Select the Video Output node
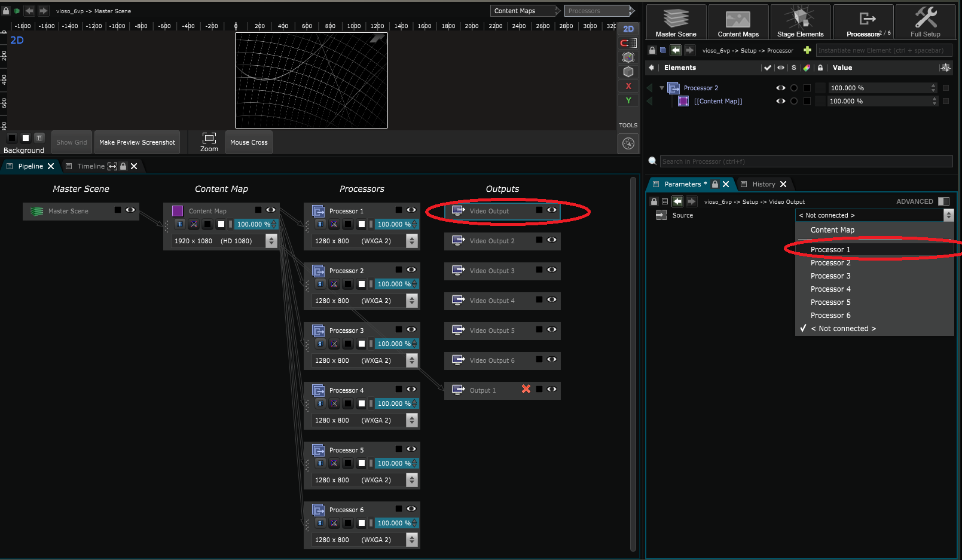The height and width of the screenshot is (560, 962). (x=502, y=211)
